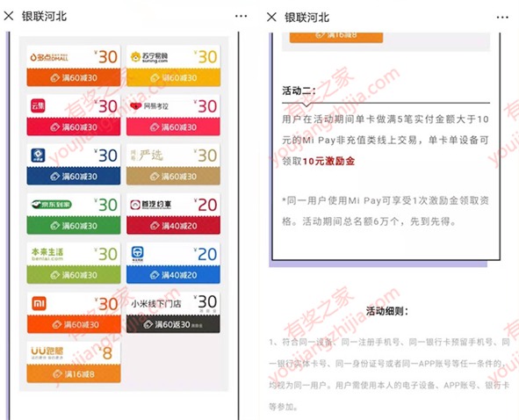
Task: Select the 网易严选 ¥30 coupon
Action: (x=173, y=164)
